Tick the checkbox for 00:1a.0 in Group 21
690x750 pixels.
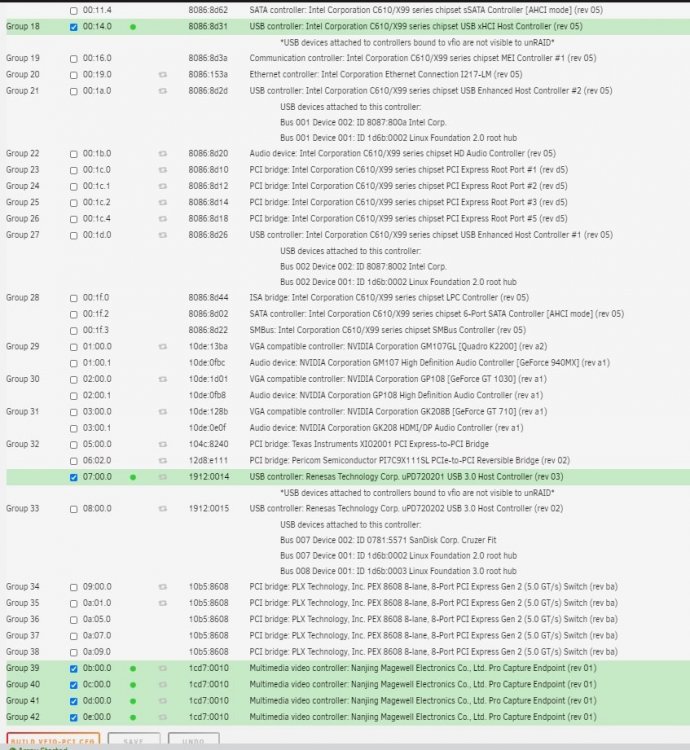pos(74,91)
